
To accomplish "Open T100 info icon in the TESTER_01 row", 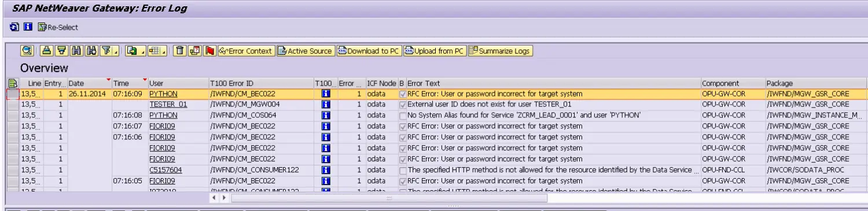I will [325, 104].
